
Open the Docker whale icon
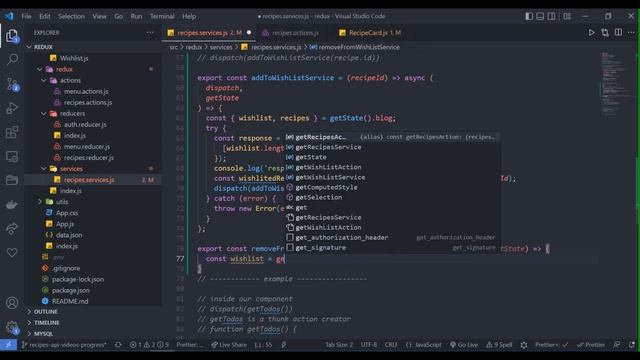12,204
